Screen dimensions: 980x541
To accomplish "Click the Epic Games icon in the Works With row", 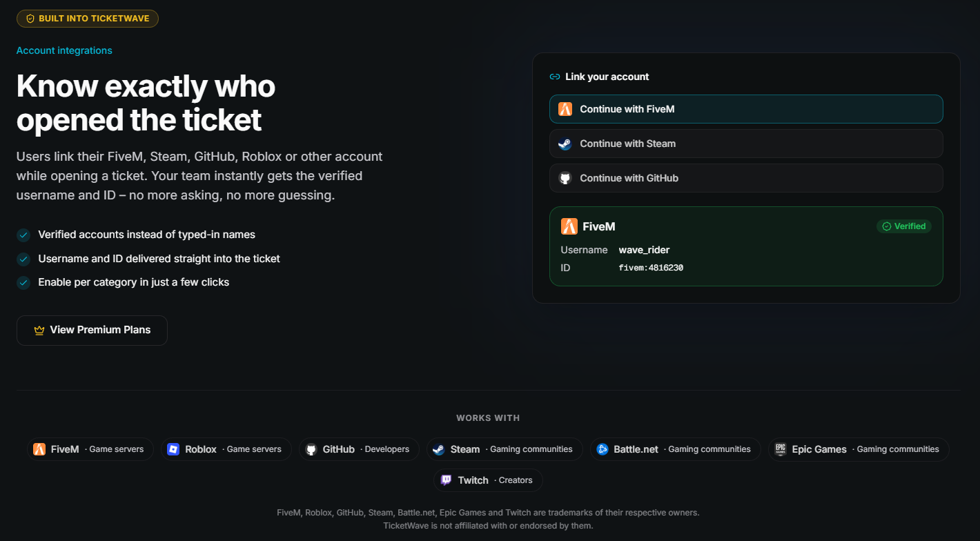I will click(x=781, y=449).
